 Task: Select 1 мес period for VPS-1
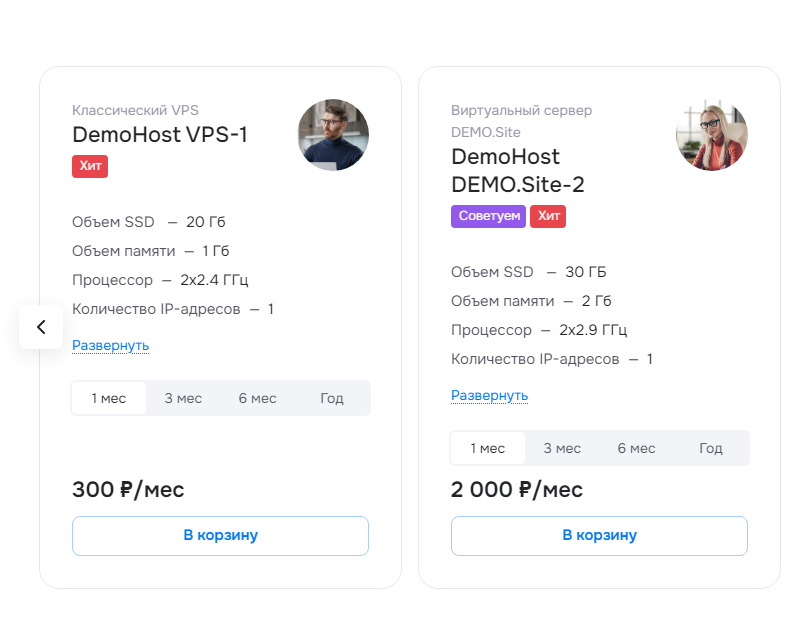tap(109, 398)
